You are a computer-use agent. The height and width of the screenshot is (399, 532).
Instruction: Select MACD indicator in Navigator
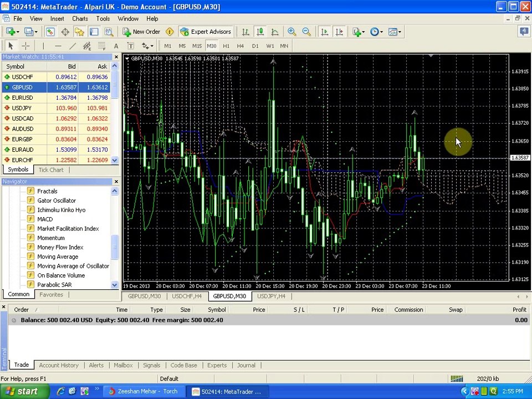45,219
